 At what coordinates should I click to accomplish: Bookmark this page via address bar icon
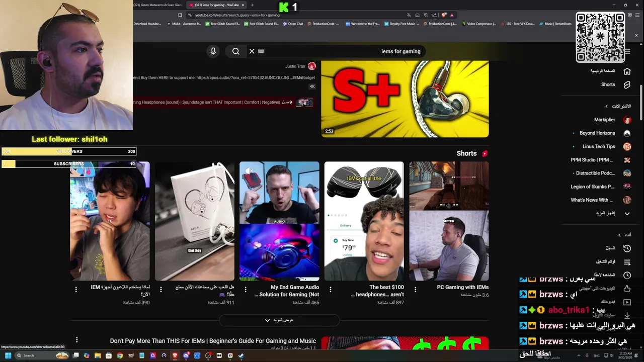click(180, 15)
